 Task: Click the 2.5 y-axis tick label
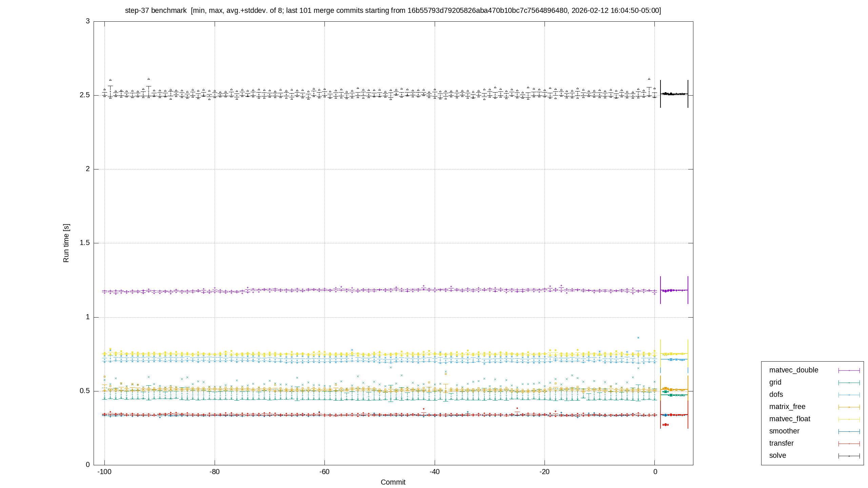85,95
